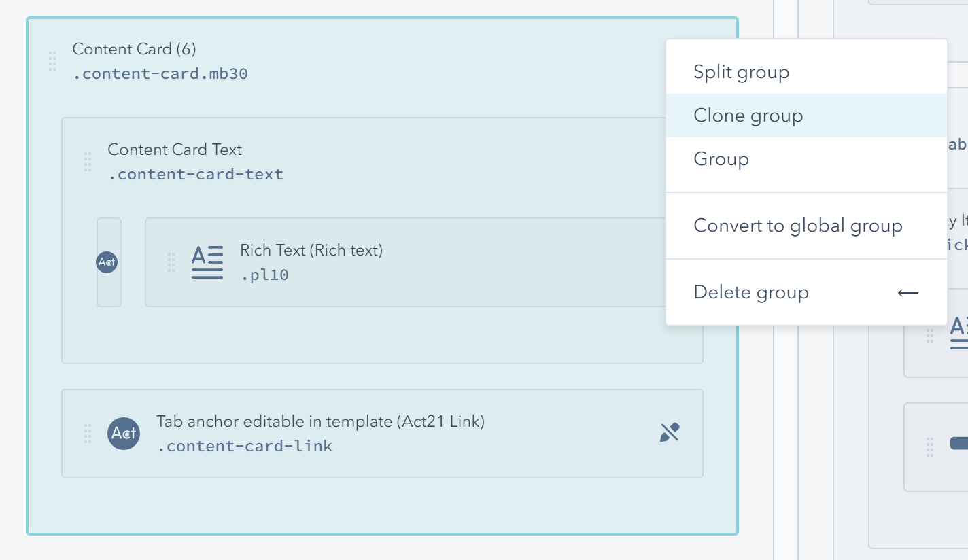Click the backspace arrow next to Delete group
968x560 pixels.
[x=907, y=293]
